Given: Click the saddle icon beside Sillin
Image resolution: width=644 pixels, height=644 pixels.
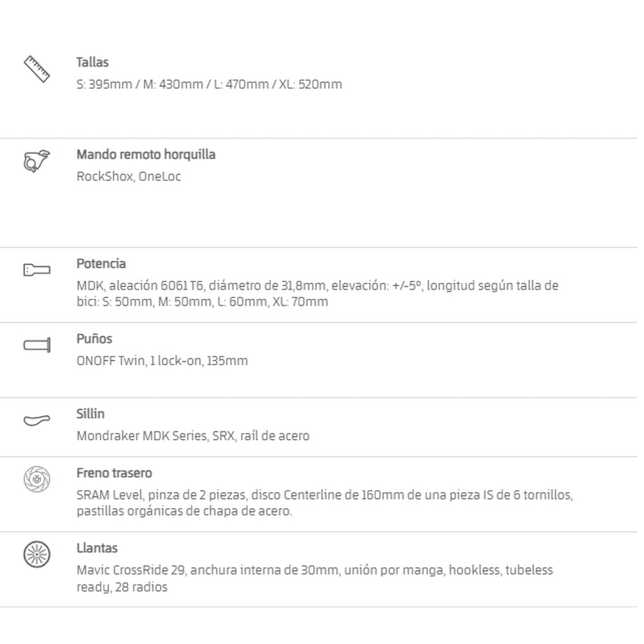Looking at the screenshot, I should pyautogui.click(x=37, y=420).
